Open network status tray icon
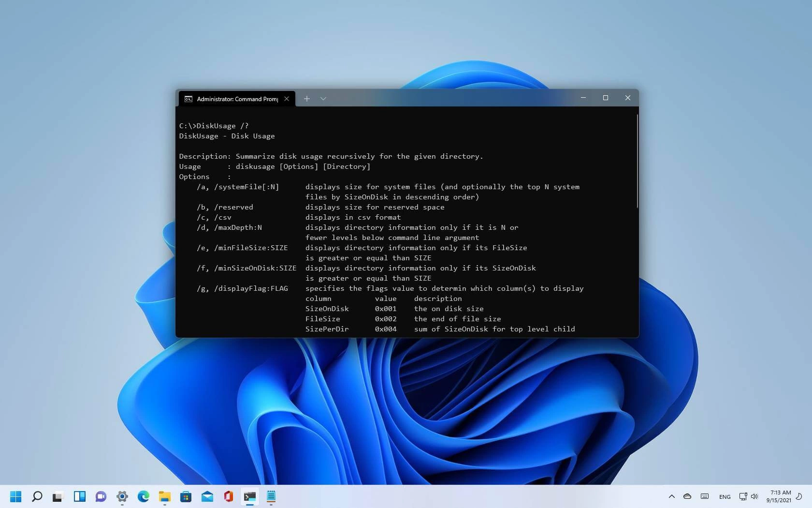 pos(743,496)
